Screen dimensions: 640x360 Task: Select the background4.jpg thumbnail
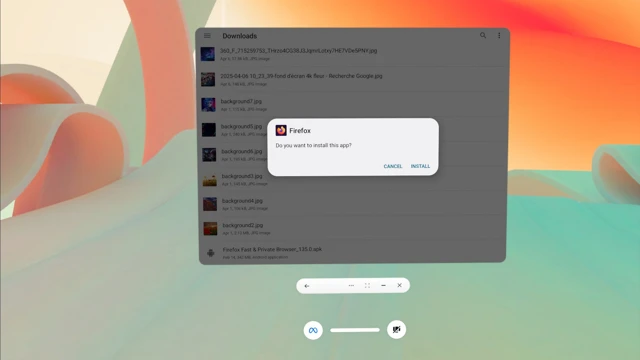[210, 204]
